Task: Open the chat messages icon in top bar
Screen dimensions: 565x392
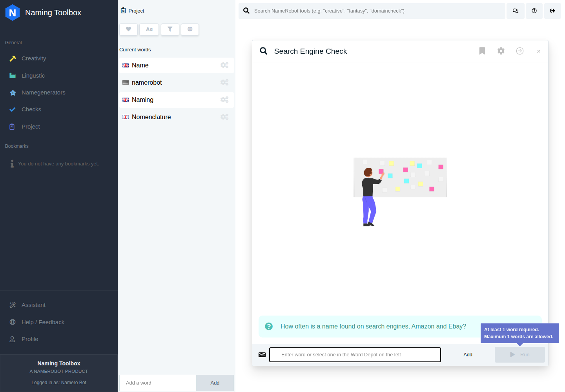Action: 516,11
